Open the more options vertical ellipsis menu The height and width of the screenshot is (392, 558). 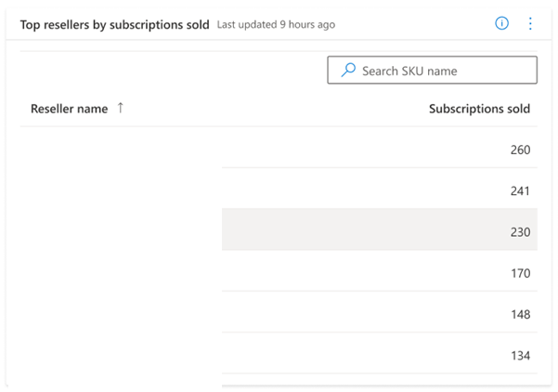click(530, 23)
